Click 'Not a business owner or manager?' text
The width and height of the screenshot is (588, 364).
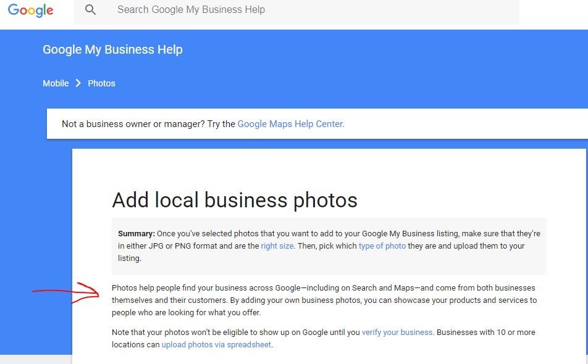pyautogui.click(x=133, y=124)
